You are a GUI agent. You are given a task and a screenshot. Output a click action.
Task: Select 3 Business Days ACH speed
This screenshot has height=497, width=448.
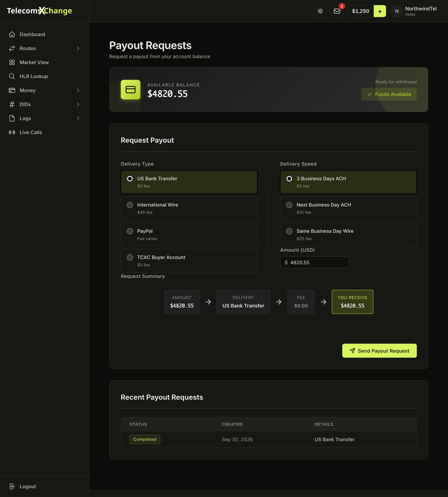[x=348, y=182]
